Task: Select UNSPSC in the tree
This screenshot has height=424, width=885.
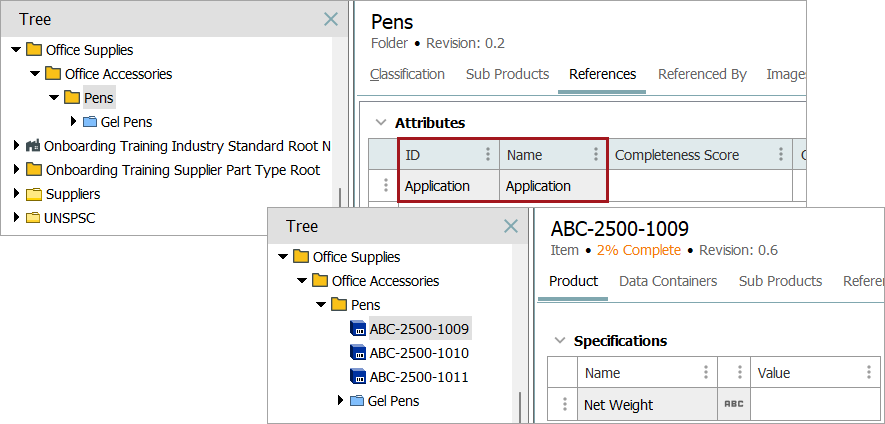Action: pyautogui.click(x=69, y=218)
